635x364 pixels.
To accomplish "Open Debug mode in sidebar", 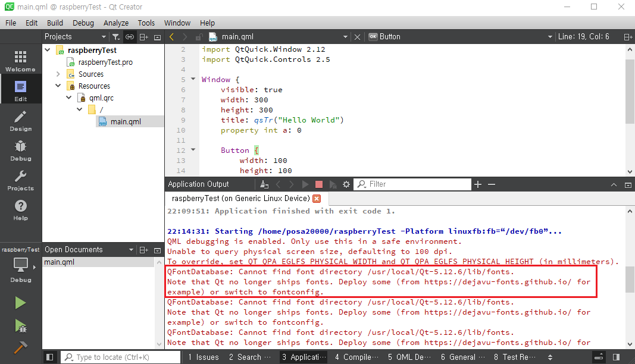I will 20,150.
